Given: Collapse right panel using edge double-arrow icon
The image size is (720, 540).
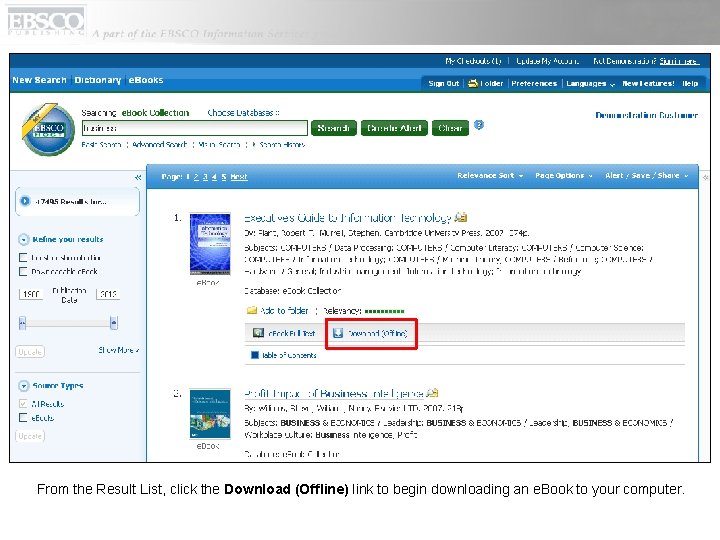Looking at the screenshot, I should [x=705, y=177].
